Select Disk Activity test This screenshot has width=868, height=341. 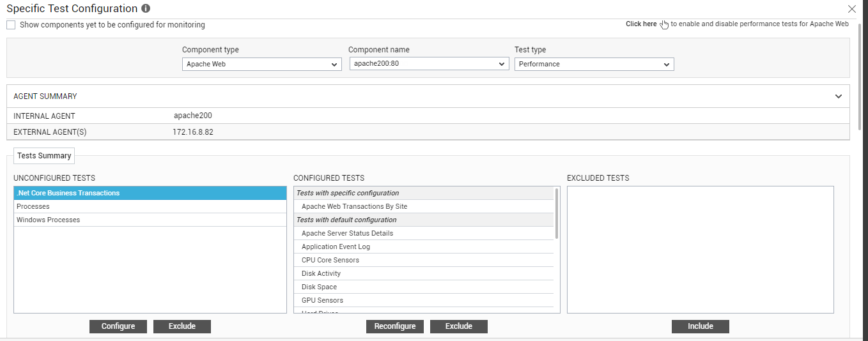[424, 273]
